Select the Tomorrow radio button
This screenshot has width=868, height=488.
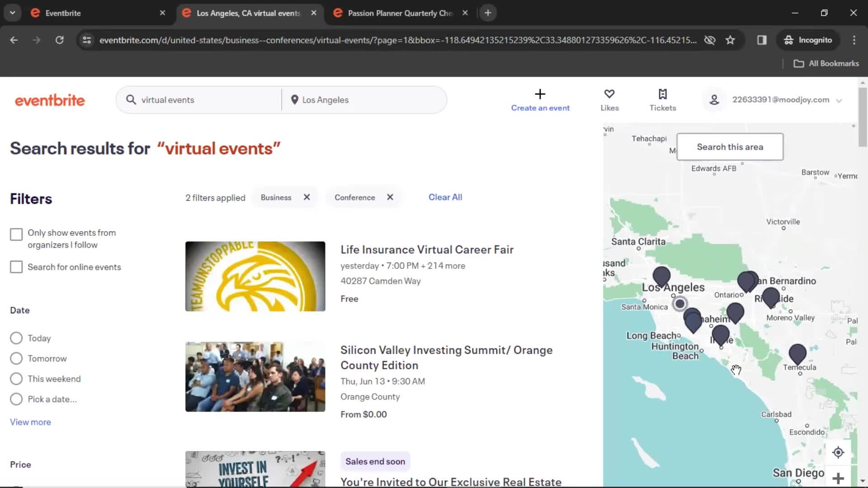(x=16, y=358)
